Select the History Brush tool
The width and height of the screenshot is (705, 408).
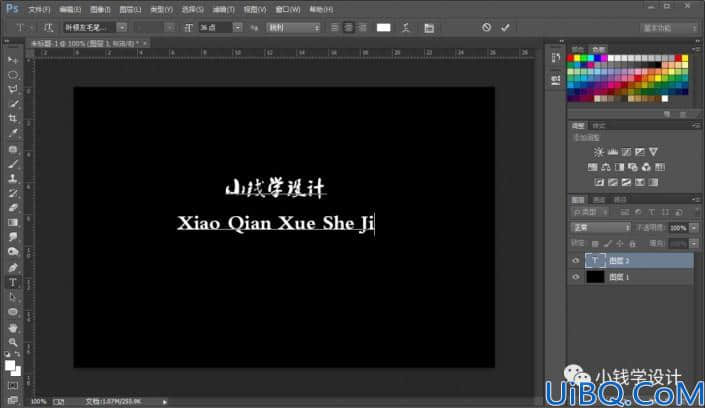point(13,193)
